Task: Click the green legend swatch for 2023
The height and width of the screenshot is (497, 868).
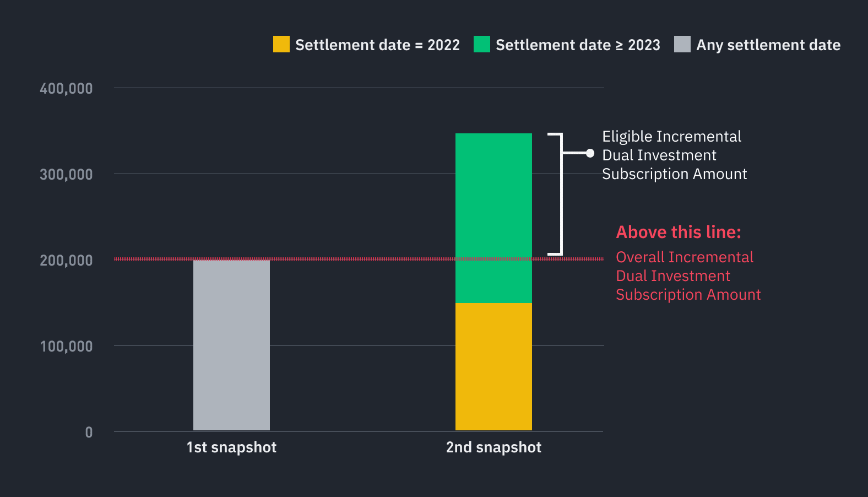Action: click(x=482, y=44)
